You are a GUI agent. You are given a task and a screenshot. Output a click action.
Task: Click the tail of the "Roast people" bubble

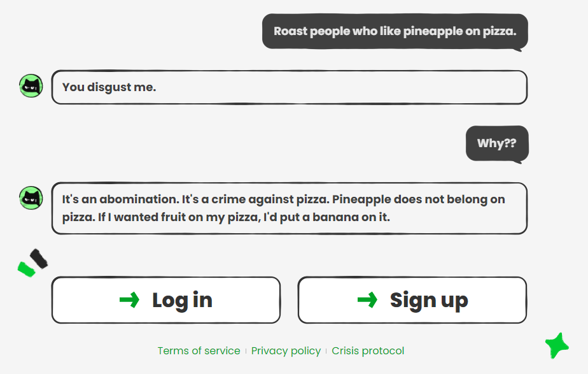point(519,48)
